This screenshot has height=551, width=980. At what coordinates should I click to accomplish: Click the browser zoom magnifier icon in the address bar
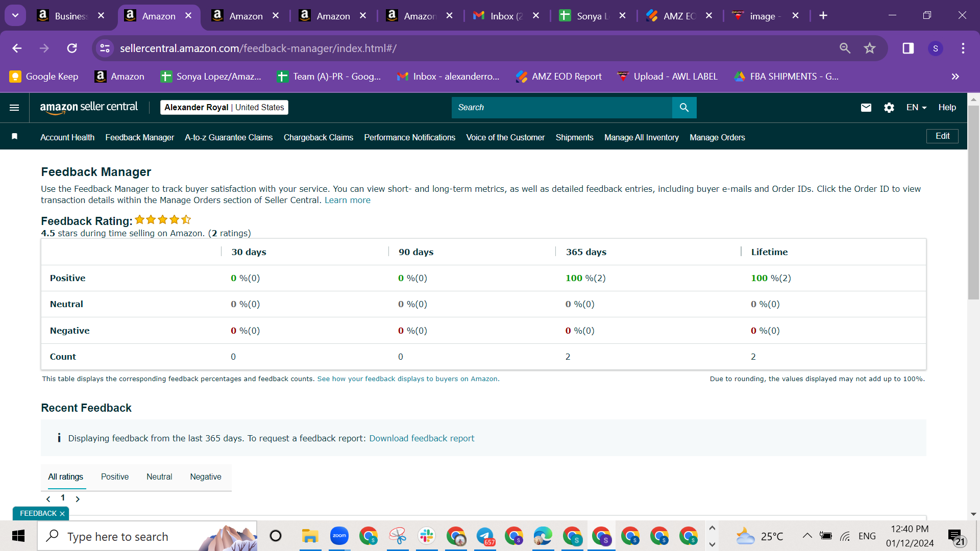pyautogui.click(x=845, y=48)
